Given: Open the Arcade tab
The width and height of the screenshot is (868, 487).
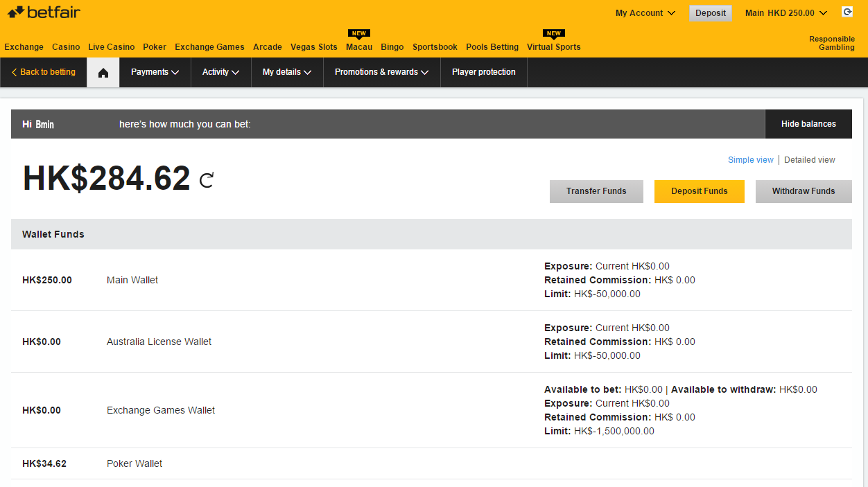Looking at the screenshot, I should coord(268,47).
